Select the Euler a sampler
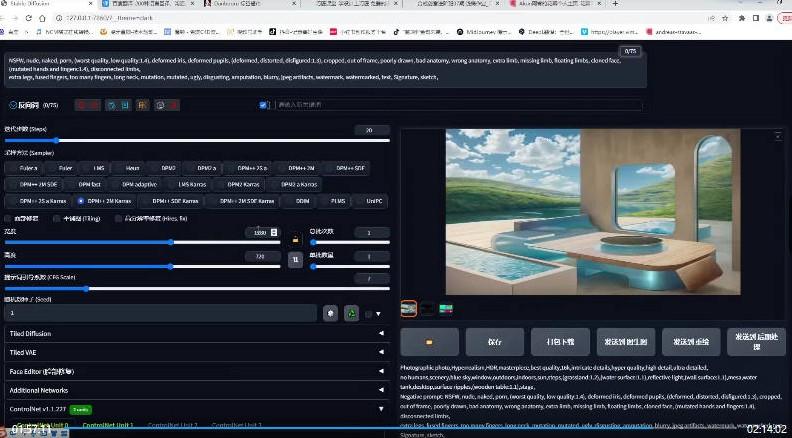The image size is (792, 438). click(x=29, y=168)
